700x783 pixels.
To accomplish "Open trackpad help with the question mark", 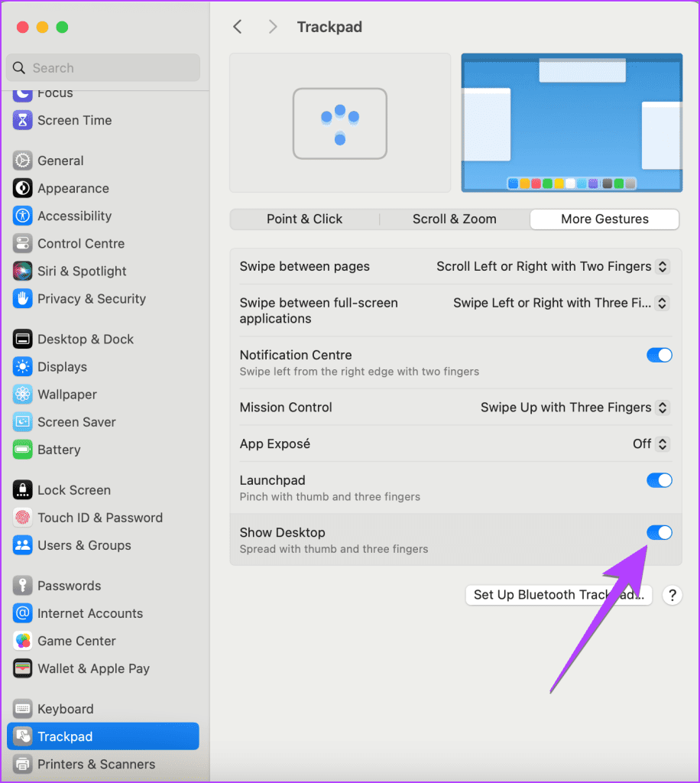I will tap(672, 595).
